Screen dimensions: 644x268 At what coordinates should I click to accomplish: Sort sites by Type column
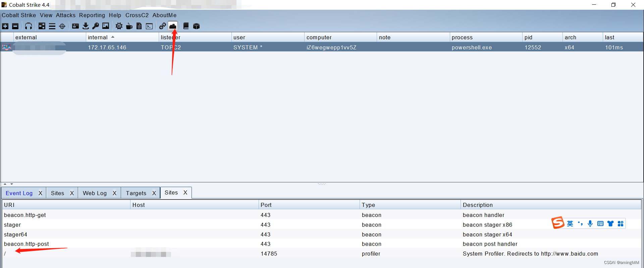click(x=410, y=205)
